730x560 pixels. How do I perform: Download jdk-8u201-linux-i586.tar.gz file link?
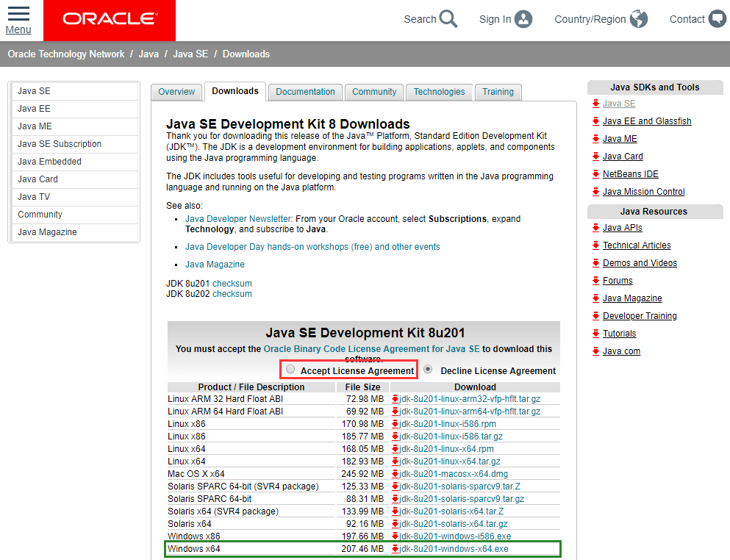click(451, 437)
